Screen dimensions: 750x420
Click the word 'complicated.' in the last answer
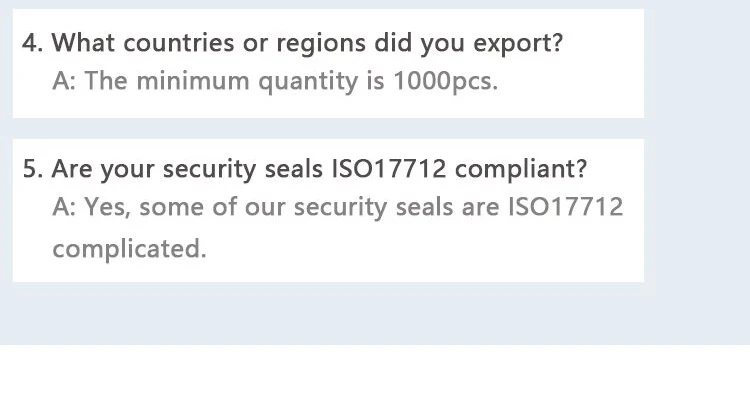pos(129,248)
